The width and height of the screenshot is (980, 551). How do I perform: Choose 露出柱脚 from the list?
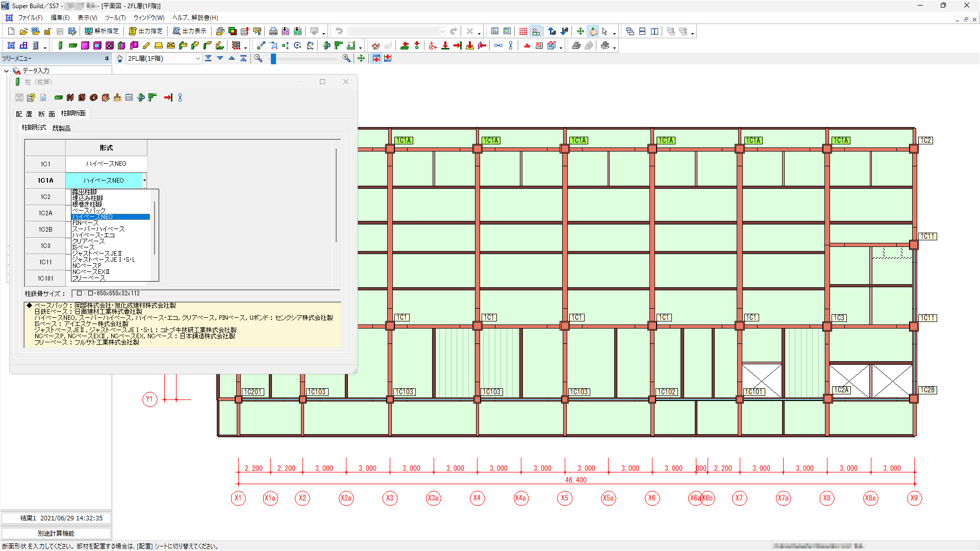point(84,192)
